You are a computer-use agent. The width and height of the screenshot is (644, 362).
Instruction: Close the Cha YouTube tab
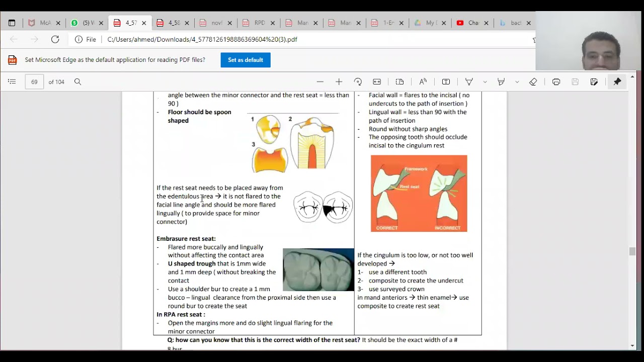487,23
